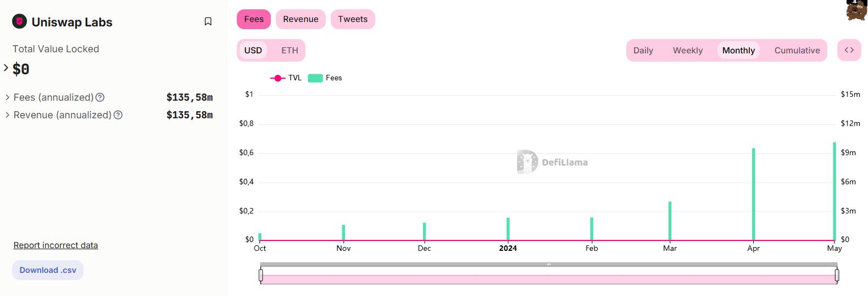Click the Total Value Locked heading
This screenshot has height=296, width=868.
pyautogui.click(x=56, y=49)
